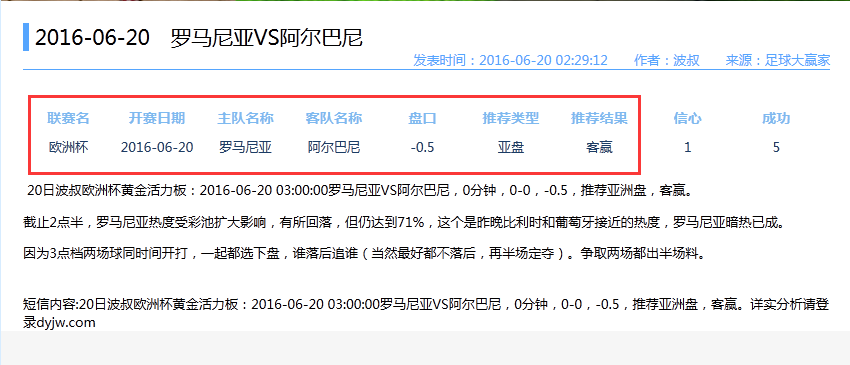Click the 主队名称 column header
Screen dimensions: 850x365
pyautogui.click(x=245, y=118)
